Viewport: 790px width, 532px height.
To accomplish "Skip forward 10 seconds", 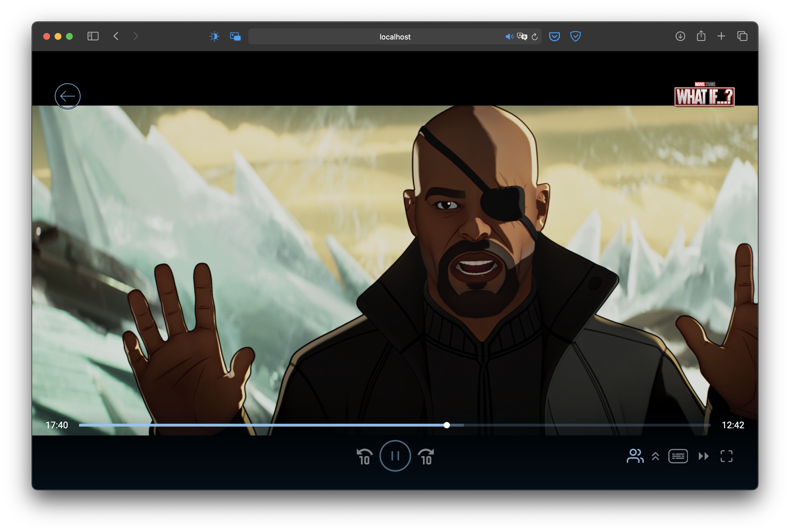I will (426, 456).
